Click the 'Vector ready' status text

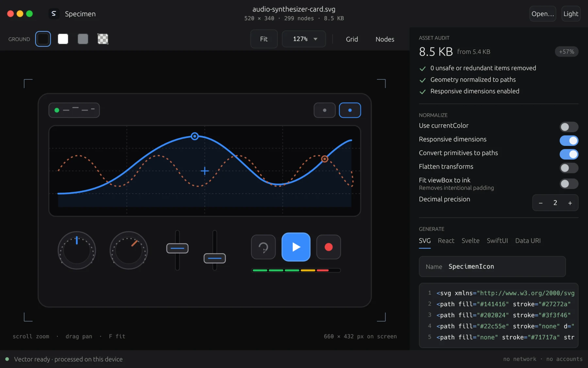(x=68, y=359)
